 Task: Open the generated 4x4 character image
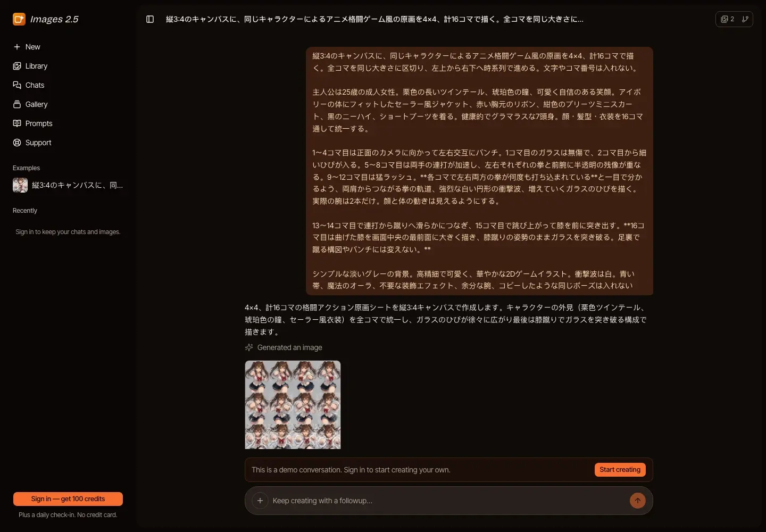[x=293, y=405]
